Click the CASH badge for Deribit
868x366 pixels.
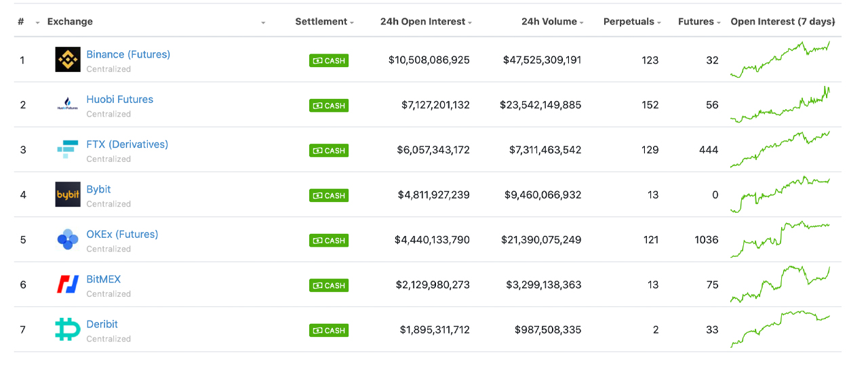(x=329, y=330)
